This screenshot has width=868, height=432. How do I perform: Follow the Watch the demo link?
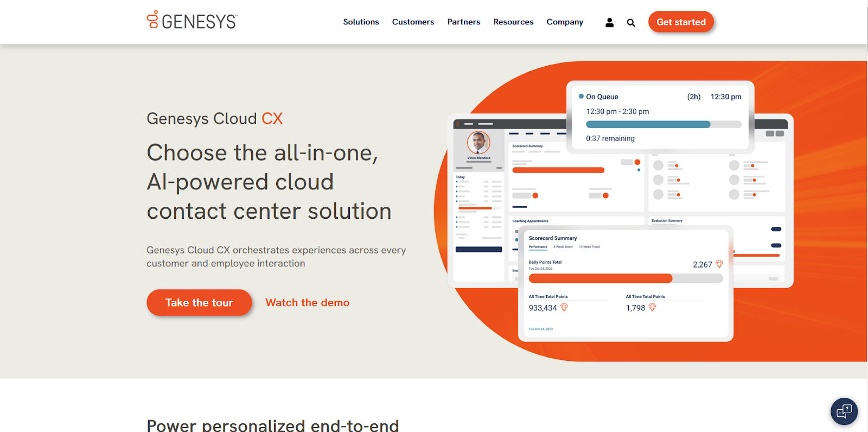coord(307,302)
